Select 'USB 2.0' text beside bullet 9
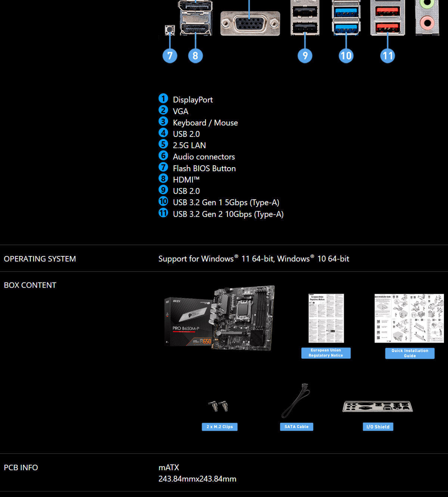 coord(186,191)
